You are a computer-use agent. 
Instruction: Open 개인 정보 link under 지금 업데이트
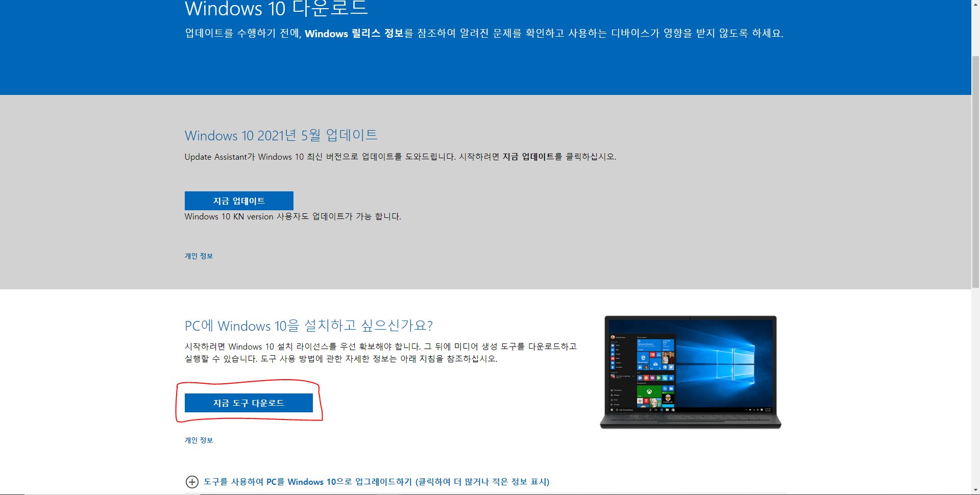pyautogui.click(x=199, y=256)
